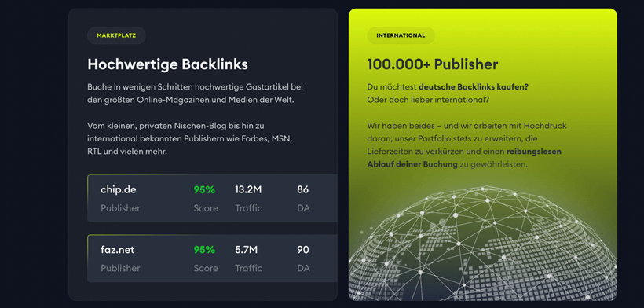Viewport: 644px width, 308px height.
Task: Click the Publisher label under chip.de
Action: (x=120, y=208)
